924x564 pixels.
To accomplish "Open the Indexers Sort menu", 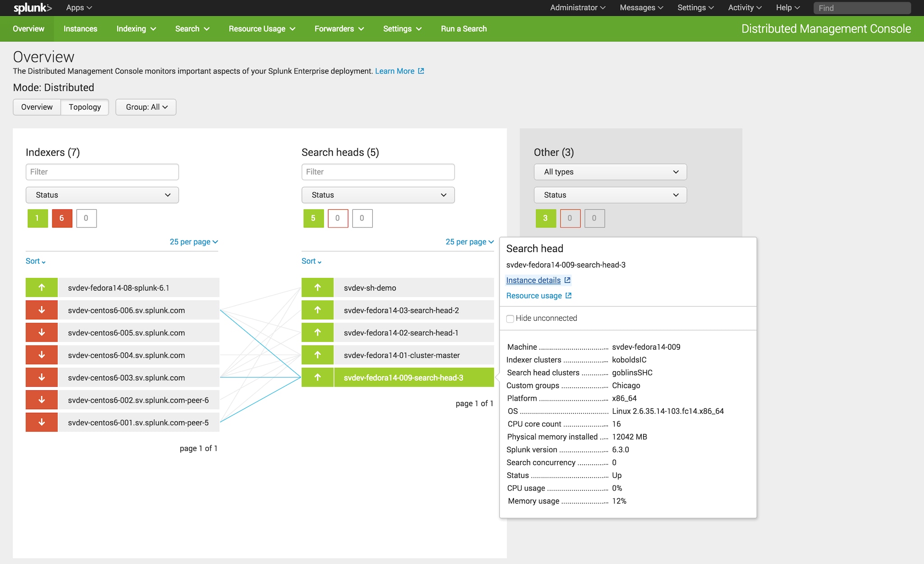I will (x=36, y=261).
